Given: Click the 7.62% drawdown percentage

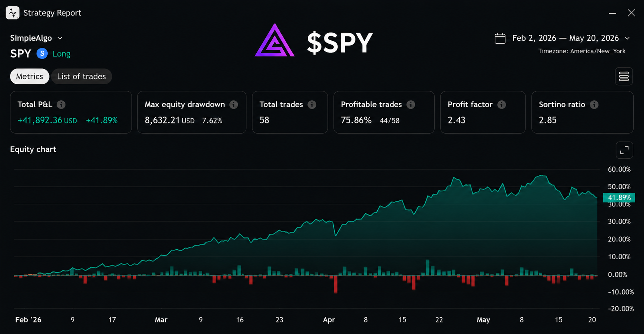Looking at the screenshot, I should 212,121.
